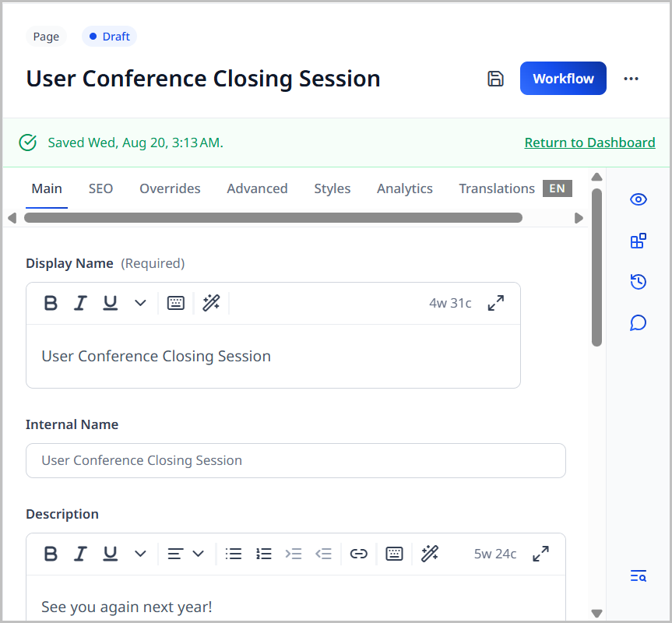The width and height of the screenshot is (672, 623).
Task: View version history via clock icon
Action: click(639, 281)
